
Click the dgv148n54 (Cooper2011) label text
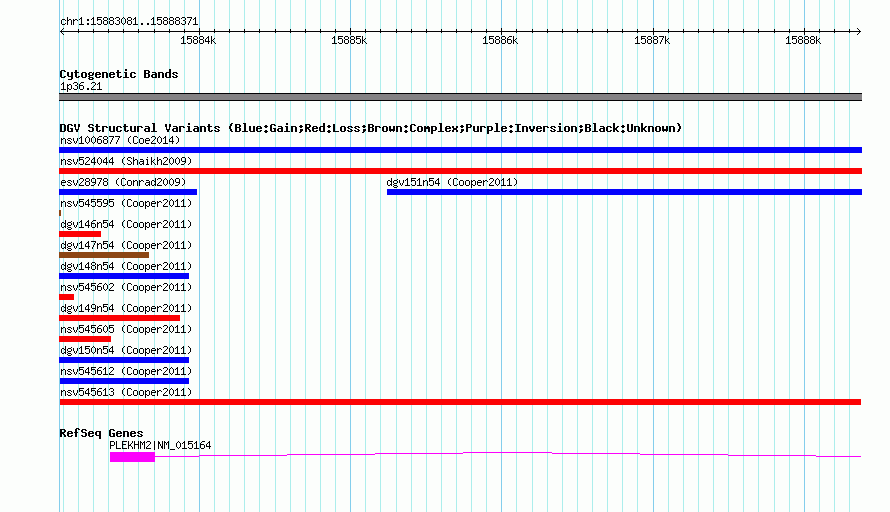[126, 266]
